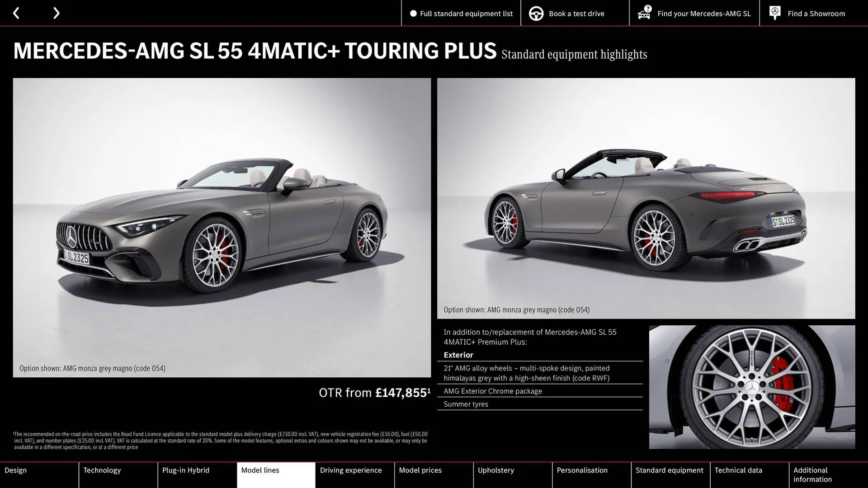Select the Design tab

point(15,470)
